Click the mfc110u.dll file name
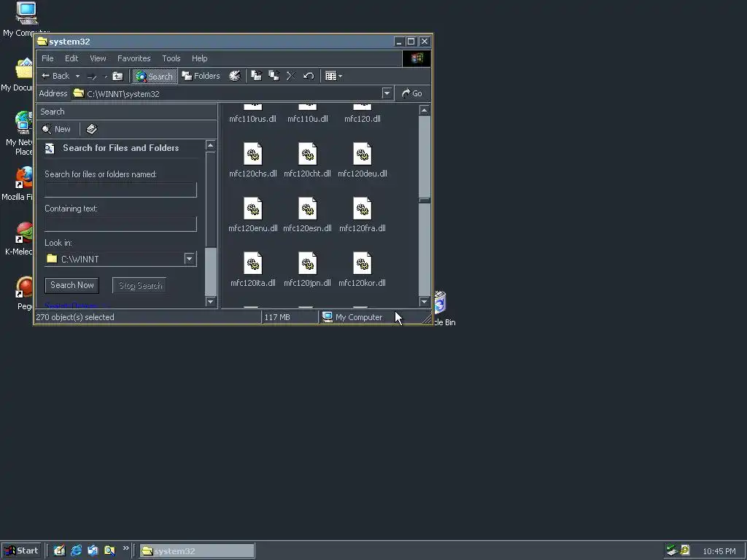The image size is (747, 560). pyautogui.click(x=308, y=119)
